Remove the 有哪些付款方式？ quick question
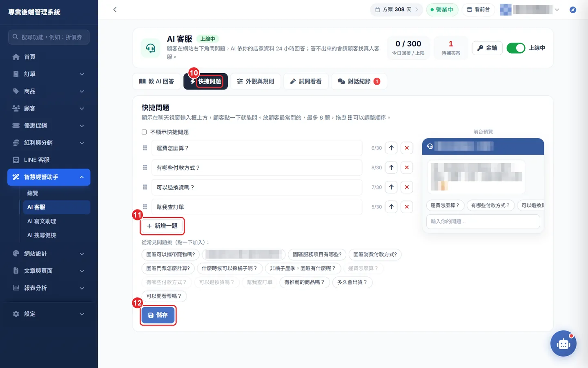This screenshot has width=588, height=368. coord(407,168)
